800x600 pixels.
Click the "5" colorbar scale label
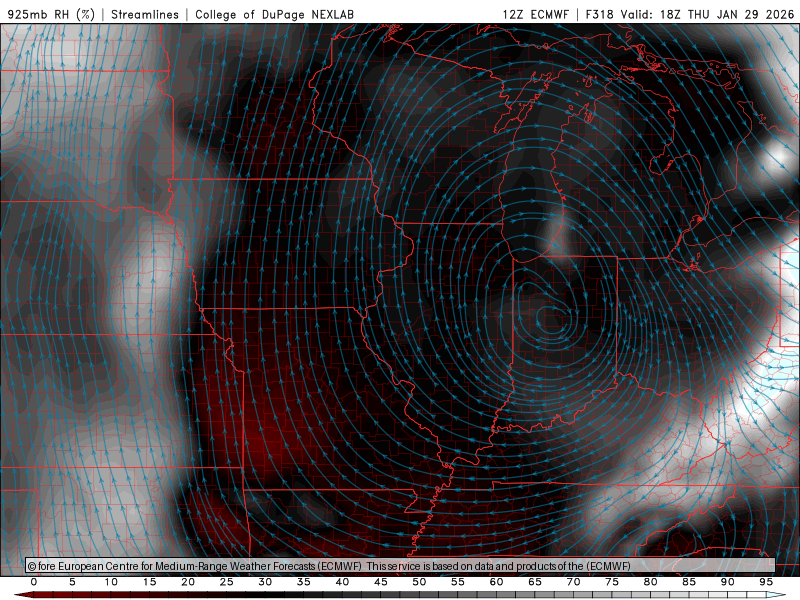tap(72, 582)
